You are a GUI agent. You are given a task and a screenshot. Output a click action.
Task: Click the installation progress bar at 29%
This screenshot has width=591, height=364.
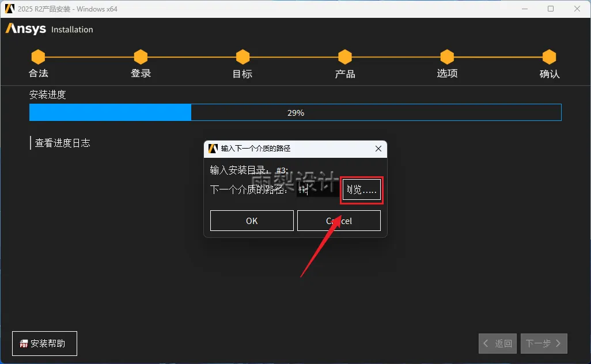(x=295, y=112)
